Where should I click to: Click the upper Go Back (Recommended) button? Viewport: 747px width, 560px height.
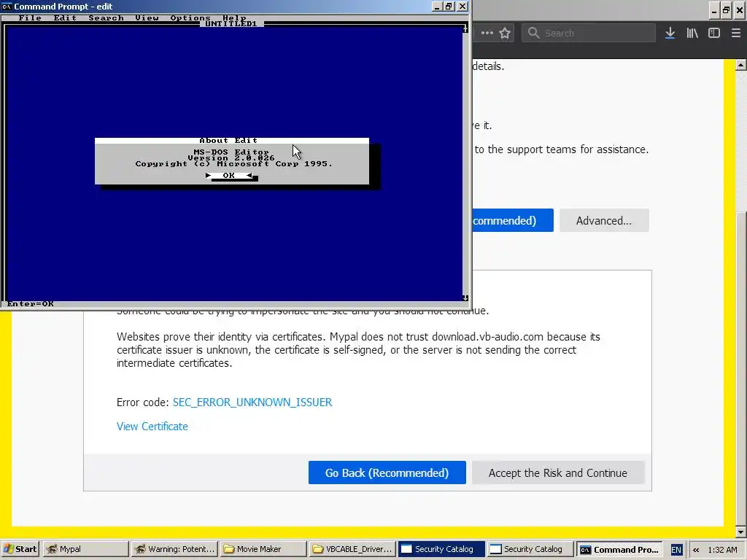click(513, 220)
